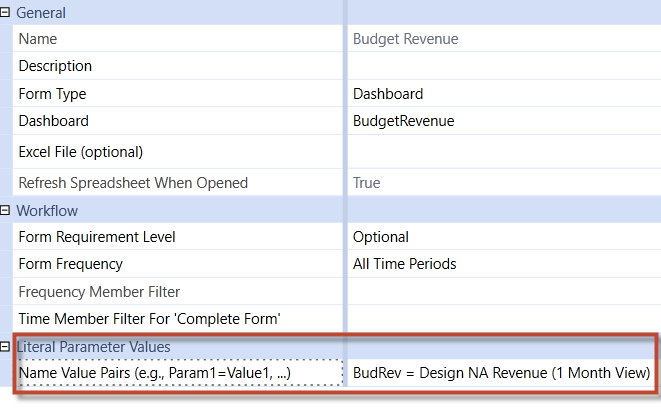Click Time Member Filter For 'Complete Form' value
The height and width of the screenshot is (411, 661).
click(x=500, y=319)
